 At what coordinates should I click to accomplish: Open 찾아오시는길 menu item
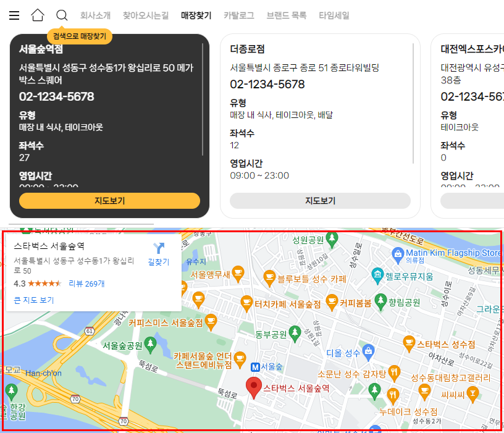click(x=146, y=15)
